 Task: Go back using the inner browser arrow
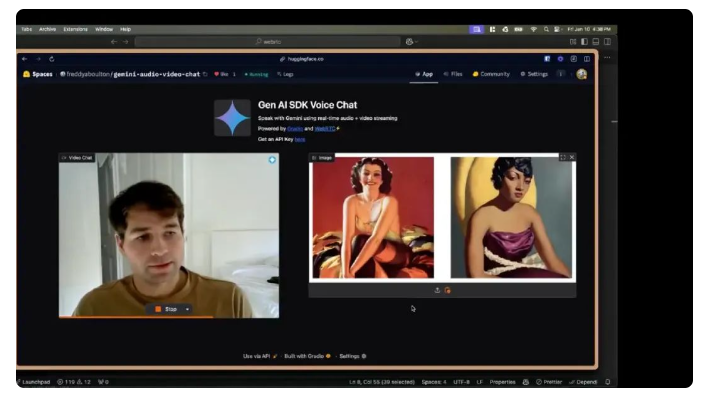[x=25, y=59]
